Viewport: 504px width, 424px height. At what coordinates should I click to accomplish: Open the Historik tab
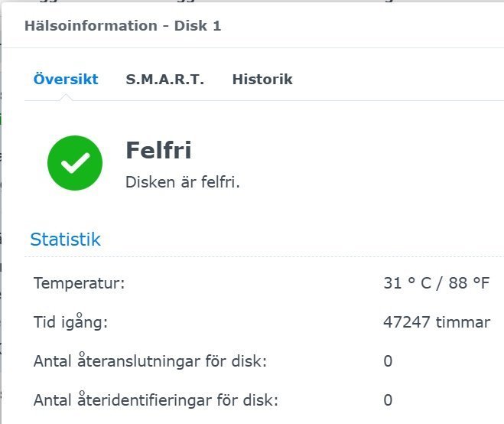point(262,80)
